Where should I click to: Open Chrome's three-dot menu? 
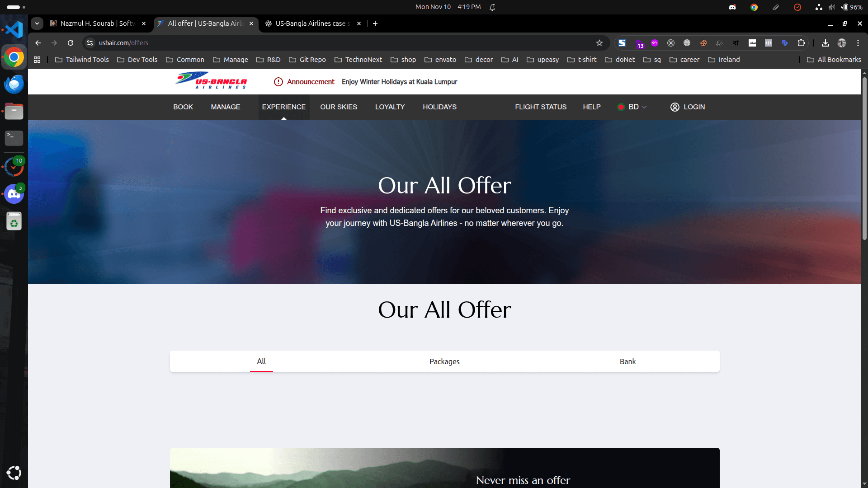858,43
